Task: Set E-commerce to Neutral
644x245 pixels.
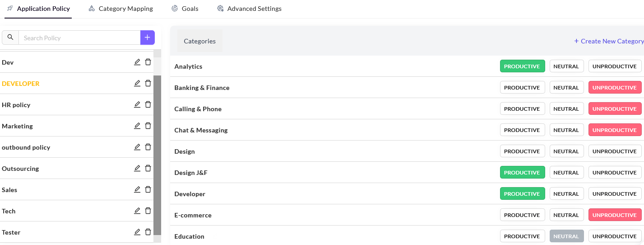Action: point(566,215)
